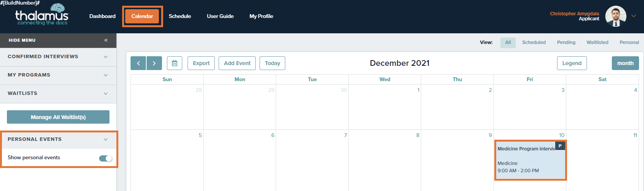Collapse sidebar with Hide Menu chevrons
Viewport: 644px width, 191px height.
tap(106, 40)
